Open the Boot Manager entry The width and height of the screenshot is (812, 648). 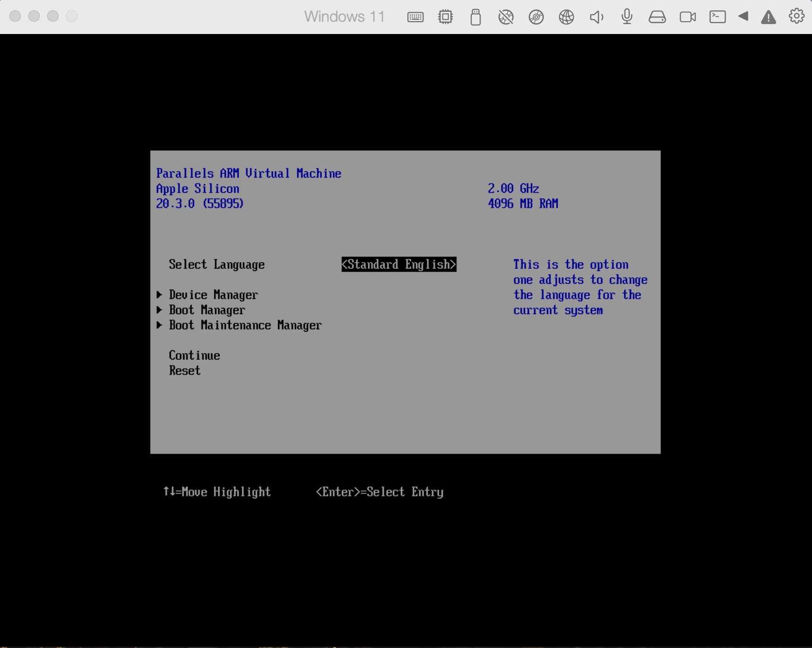207,310
